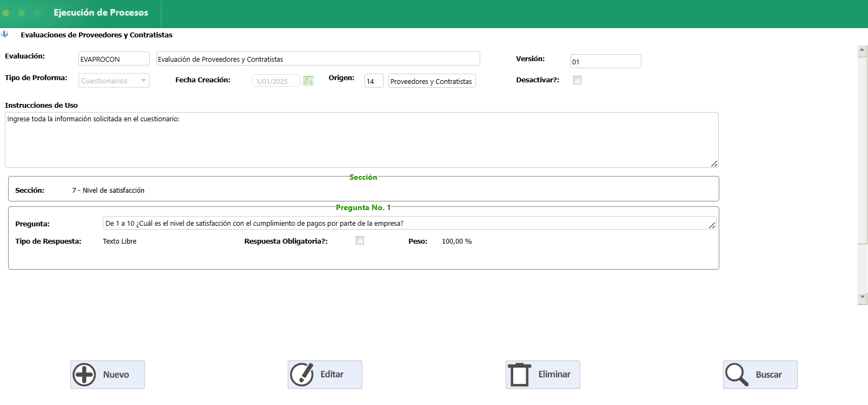Toggle the Respuesta Obligatoria? checkbox
This screenshot has width=868, height=405.
click(360, 240)
